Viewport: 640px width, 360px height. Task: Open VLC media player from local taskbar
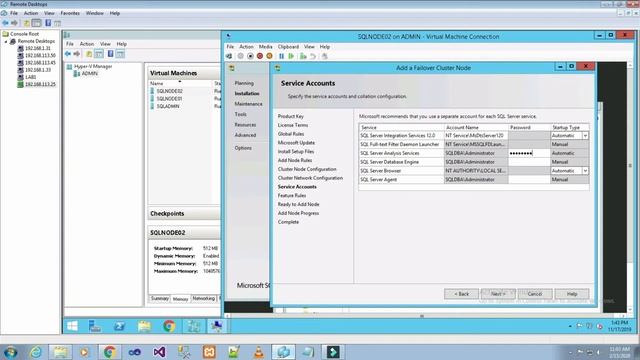(x=259, y=352)
